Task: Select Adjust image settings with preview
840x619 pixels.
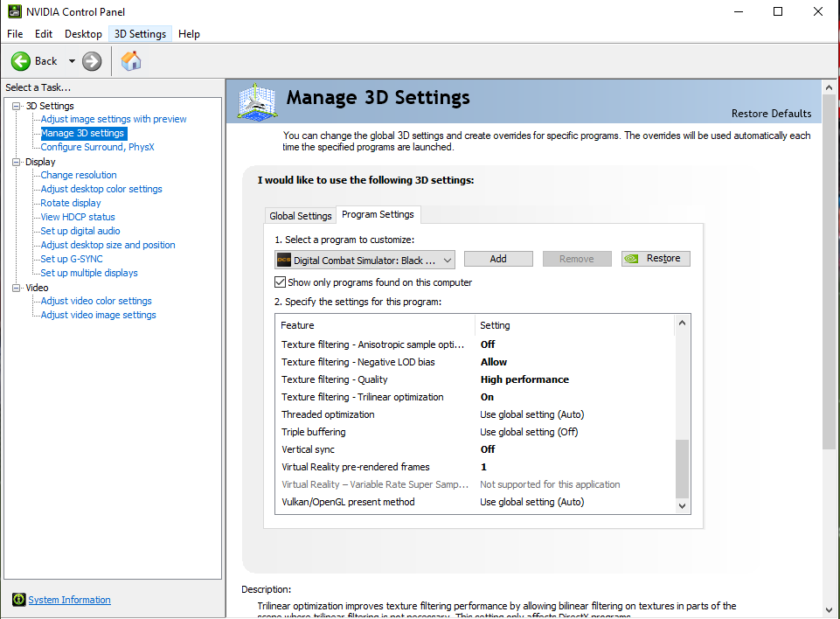Action: click(x=114, y=119)
